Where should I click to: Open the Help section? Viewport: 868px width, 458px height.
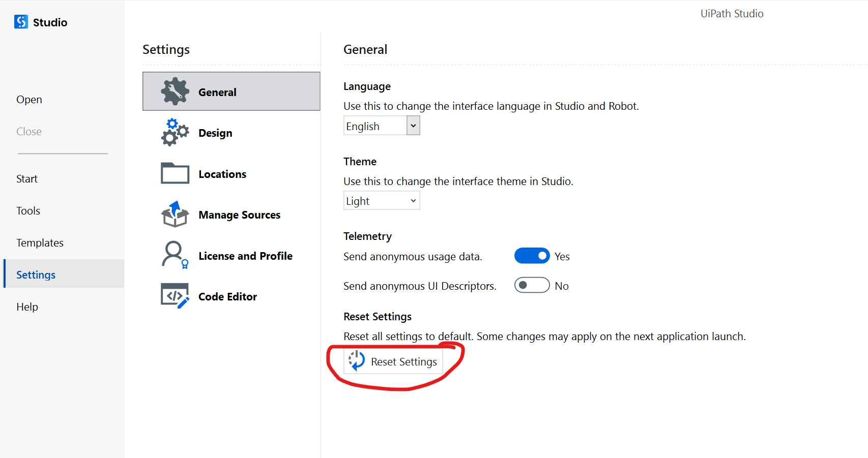tap(27, 307)
